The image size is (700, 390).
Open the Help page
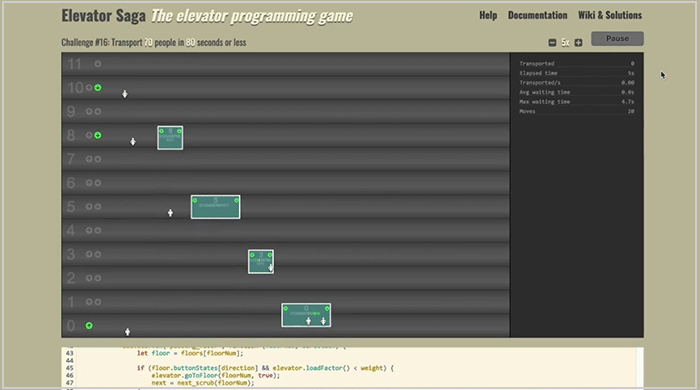(x=488, y=15)
